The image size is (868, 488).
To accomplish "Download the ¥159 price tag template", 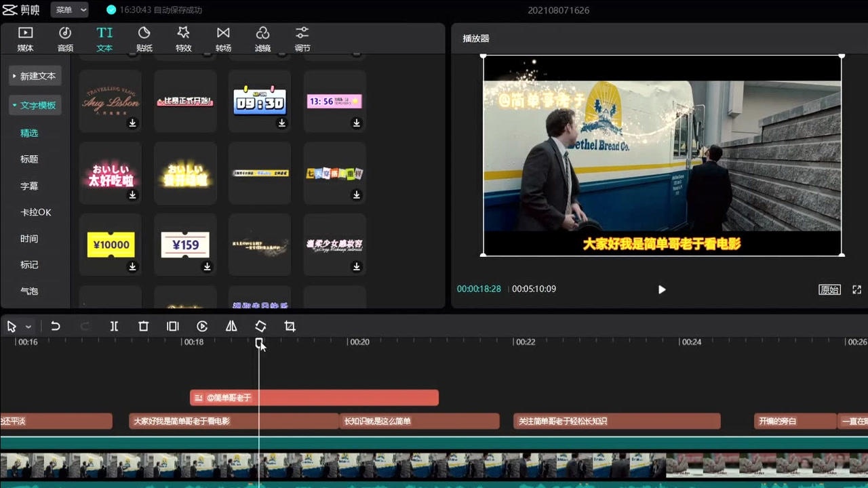I will click(208, 266).
